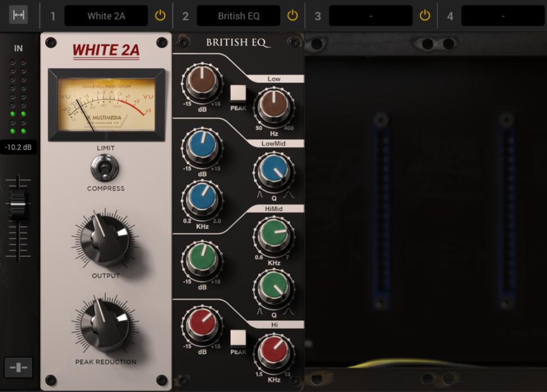Toggle the Low band PEAK button
Viewport: 547px width, 392px height.
click(x=239, y=93)
